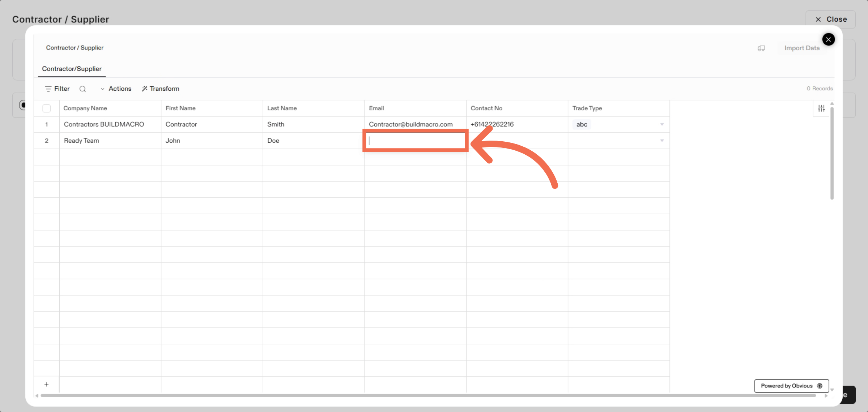Select row number 2
Image resolution: width=868 pixels, height=412 pixels.
click(46, 141)
